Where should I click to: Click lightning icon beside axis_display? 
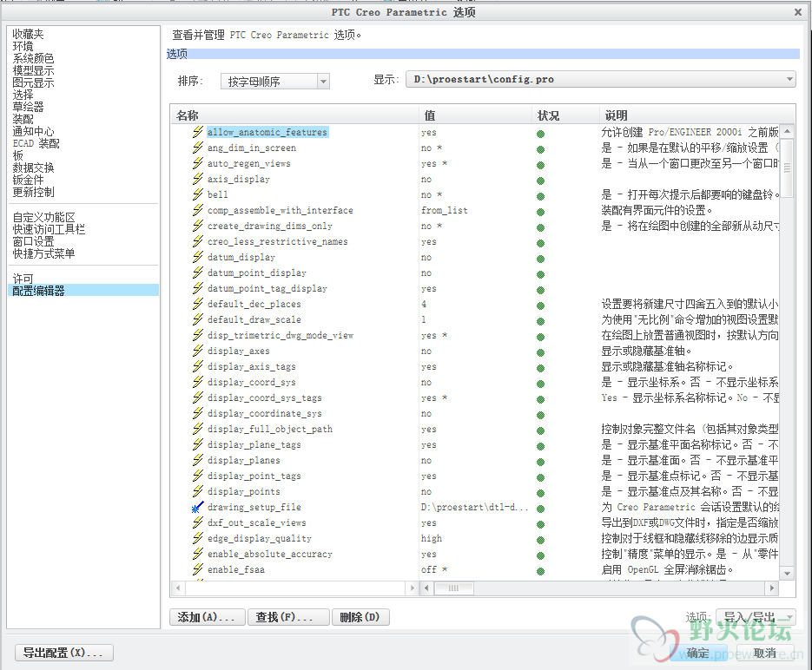click(x=198, y=179)
